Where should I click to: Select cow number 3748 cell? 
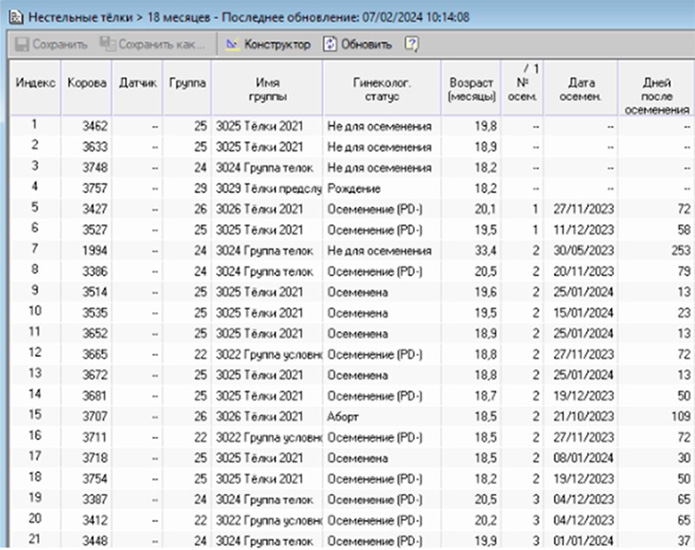pos(87,168)
